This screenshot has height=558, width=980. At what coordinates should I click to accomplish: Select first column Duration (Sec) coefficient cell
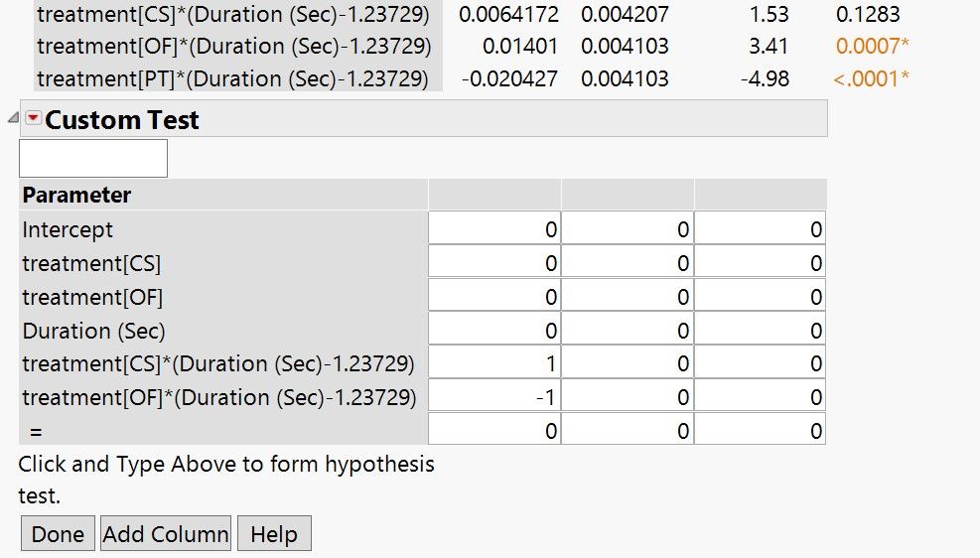pyautogui.click(x=494, y=331)
